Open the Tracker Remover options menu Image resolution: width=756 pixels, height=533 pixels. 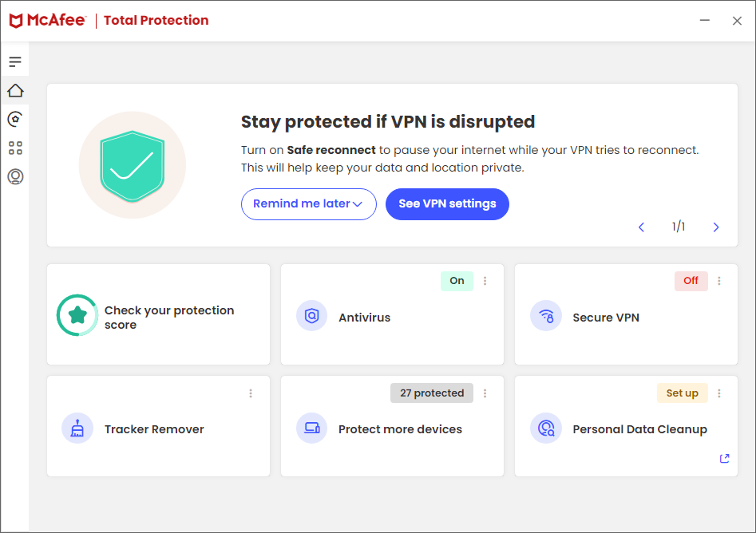[x=251, y=393]
